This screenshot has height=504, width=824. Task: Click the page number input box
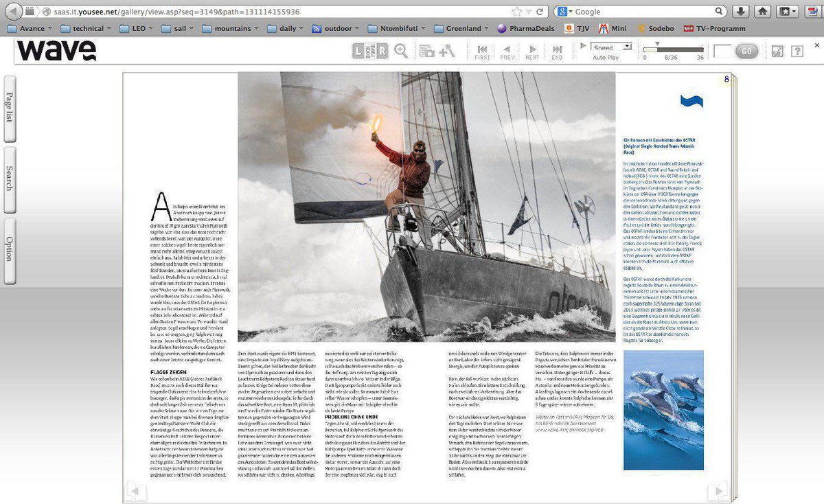(x=722, y=51)
